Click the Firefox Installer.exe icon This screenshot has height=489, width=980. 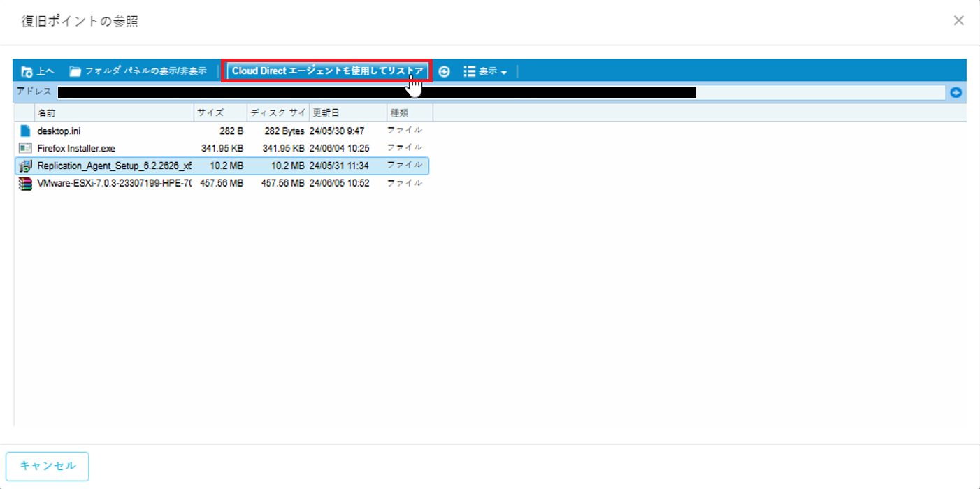(26, 148)
